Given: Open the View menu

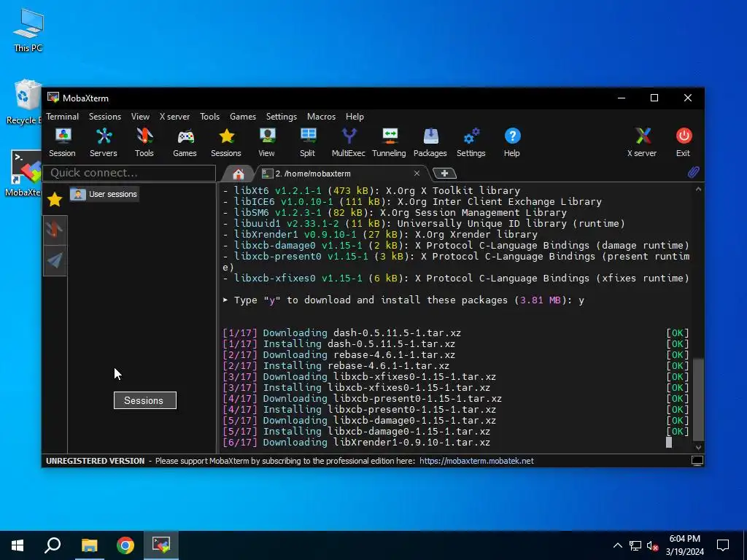Looking at the screenshot, I should (x=140, y=117).
